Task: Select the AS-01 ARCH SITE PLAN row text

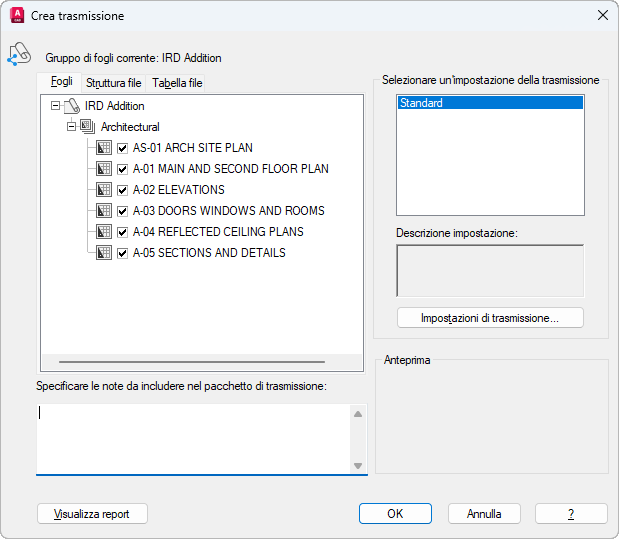Action: coord(193,148)
